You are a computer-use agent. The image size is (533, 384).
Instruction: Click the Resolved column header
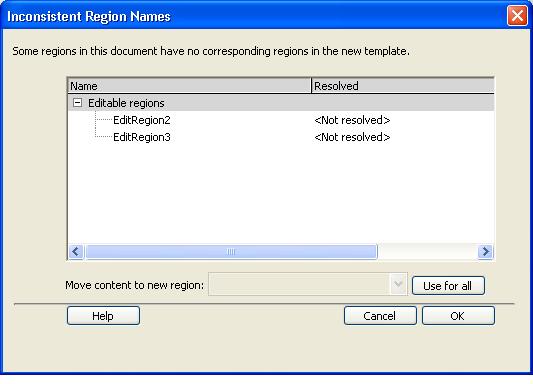click(403, 86)
